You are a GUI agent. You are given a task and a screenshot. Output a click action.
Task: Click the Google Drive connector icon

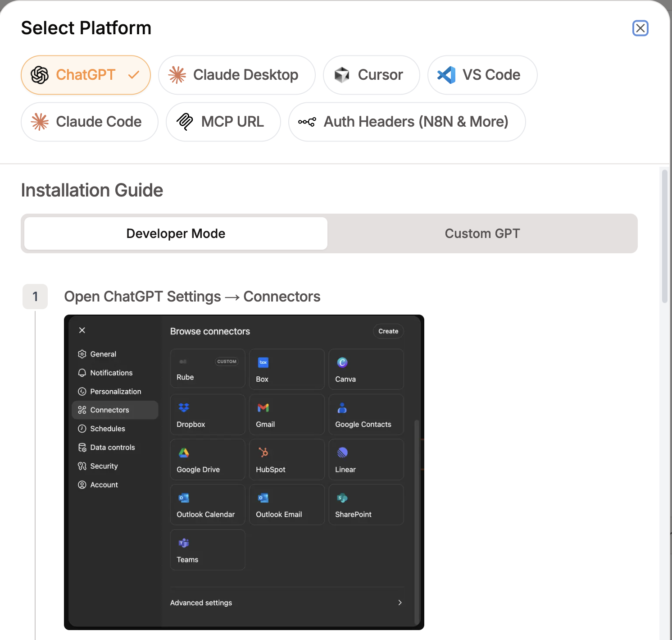click(184, 453)
